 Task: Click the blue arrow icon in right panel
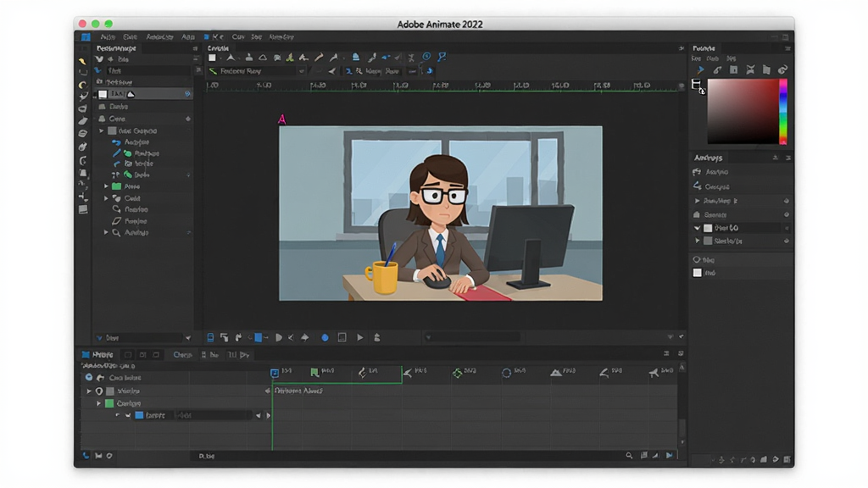point(700,69)
